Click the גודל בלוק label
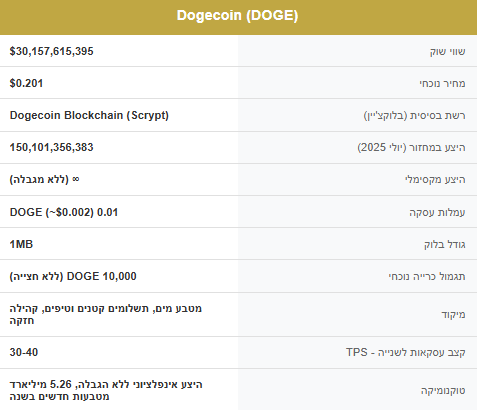The height and width of the screenshot is (410, 477). coord(445,244)
